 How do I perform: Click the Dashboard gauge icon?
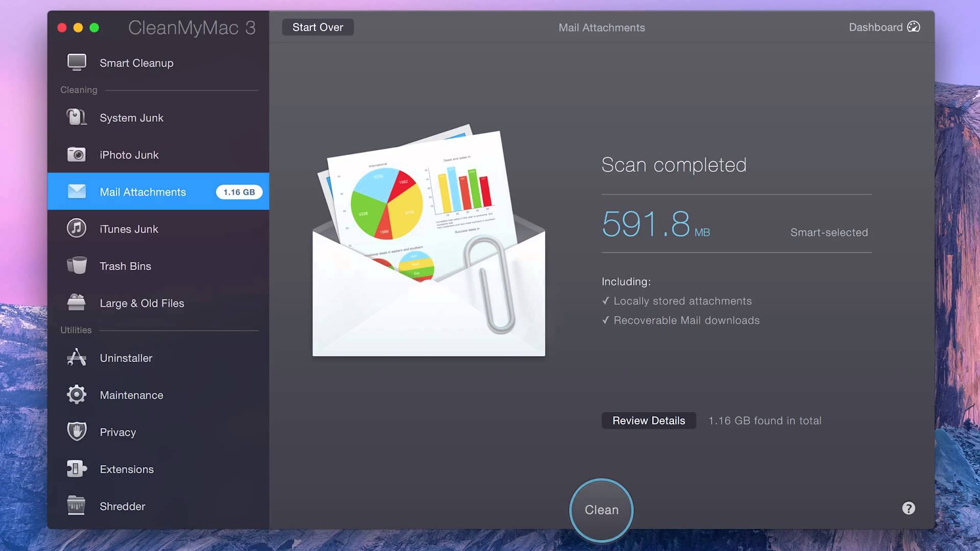click(913, 27)
